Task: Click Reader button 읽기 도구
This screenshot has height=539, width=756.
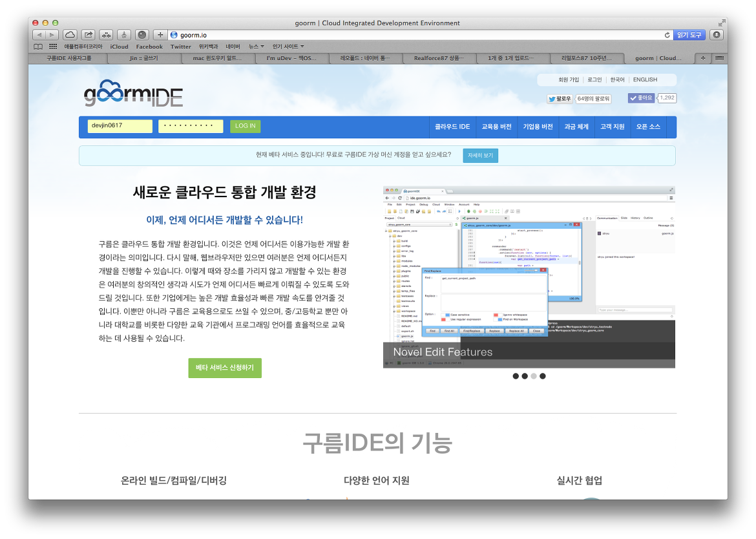Action: pyautogui.click(x=689, y=35)
